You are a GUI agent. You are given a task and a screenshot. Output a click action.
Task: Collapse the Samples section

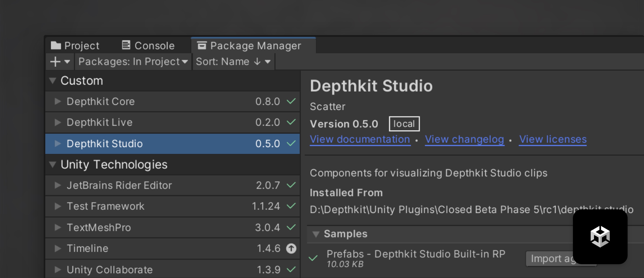[x=316, y=234]
